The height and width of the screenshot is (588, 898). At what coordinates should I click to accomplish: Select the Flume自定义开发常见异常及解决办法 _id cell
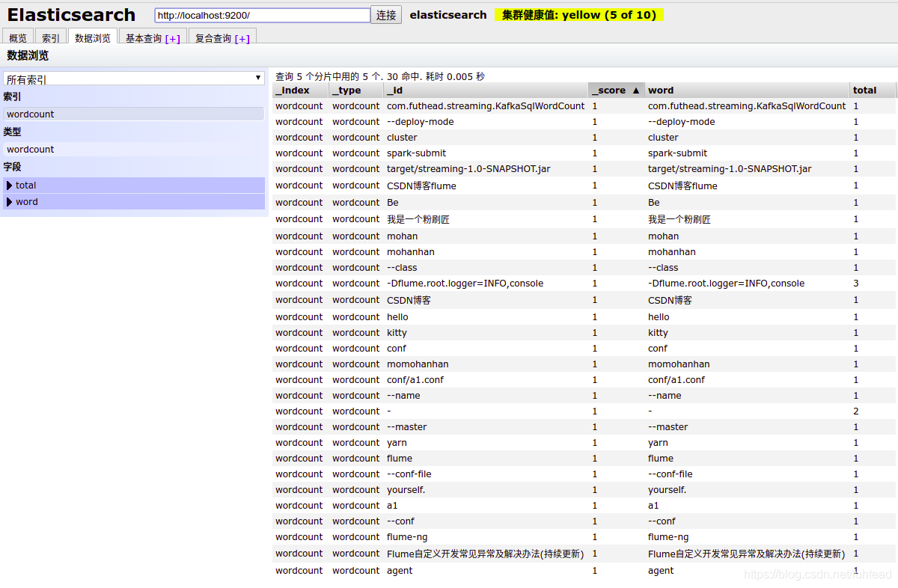point(486,554)
